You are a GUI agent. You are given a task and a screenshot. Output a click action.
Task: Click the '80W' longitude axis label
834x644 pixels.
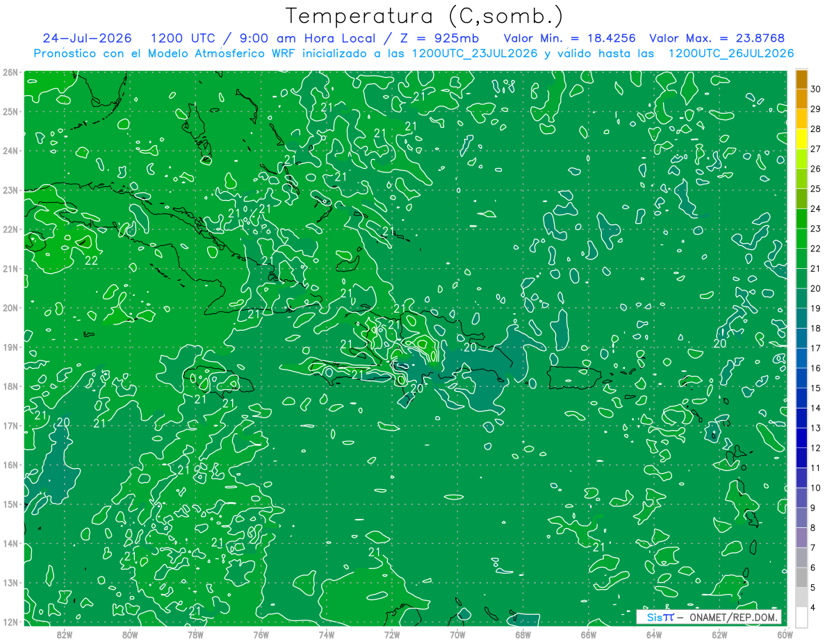click(130, 634)
